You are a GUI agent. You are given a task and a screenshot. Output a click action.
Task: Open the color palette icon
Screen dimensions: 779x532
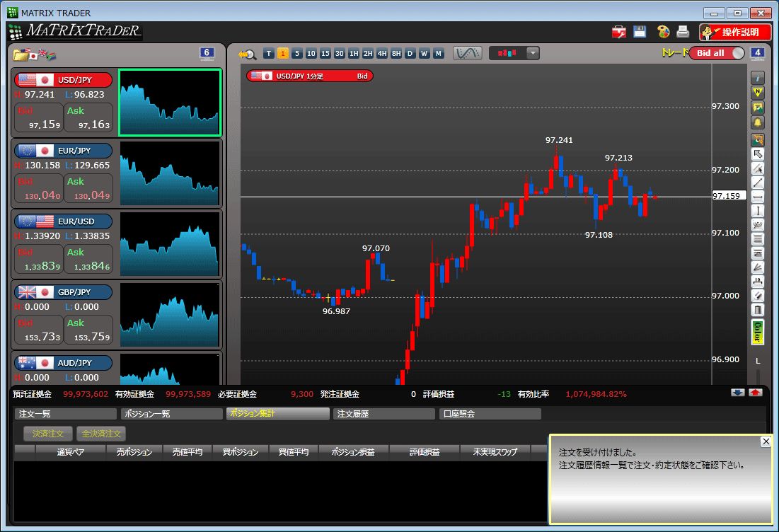(x=663, y=32)
